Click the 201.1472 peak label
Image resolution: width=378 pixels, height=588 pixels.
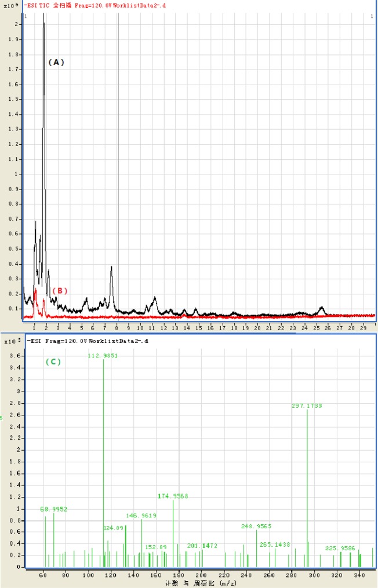point(202,546)
